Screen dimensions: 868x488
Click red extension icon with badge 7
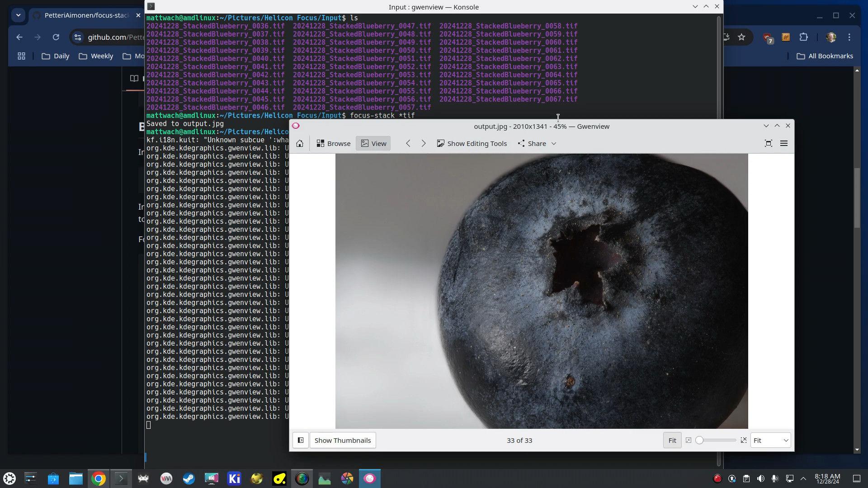[x=768, y=38]
